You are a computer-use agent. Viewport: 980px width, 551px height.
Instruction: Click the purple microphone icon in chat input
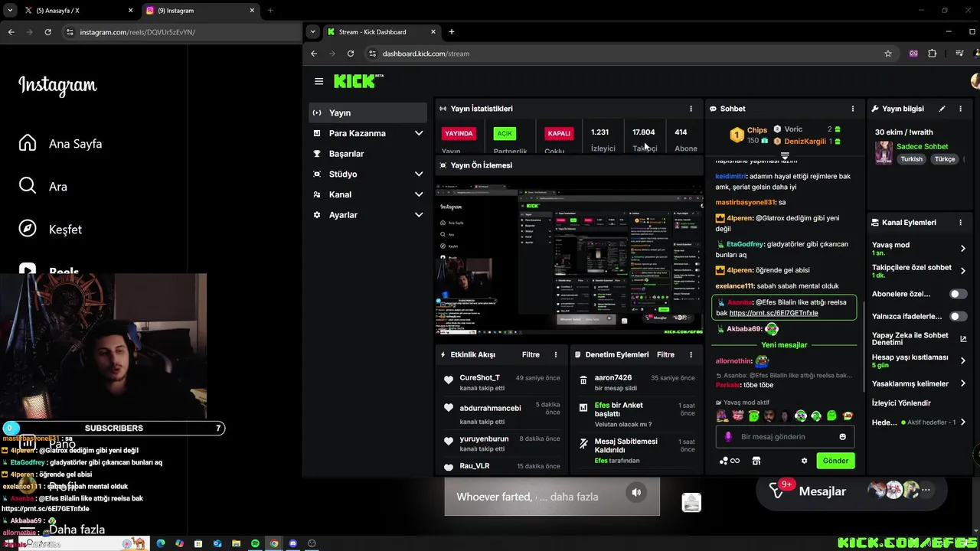coord(728,437)
